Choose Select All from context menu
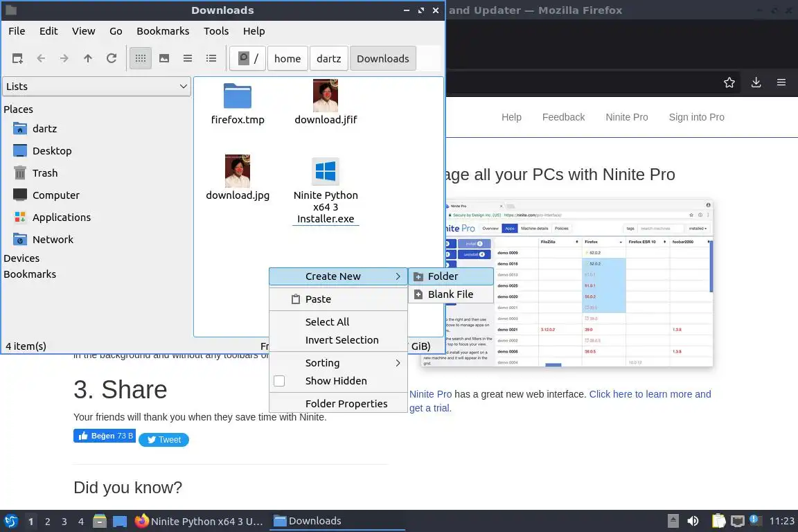The image size is (798, 532). [x=339, y=321]
